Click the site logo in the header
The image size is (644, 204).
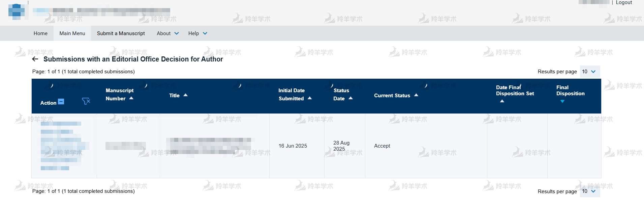click(x=16, y=11)
